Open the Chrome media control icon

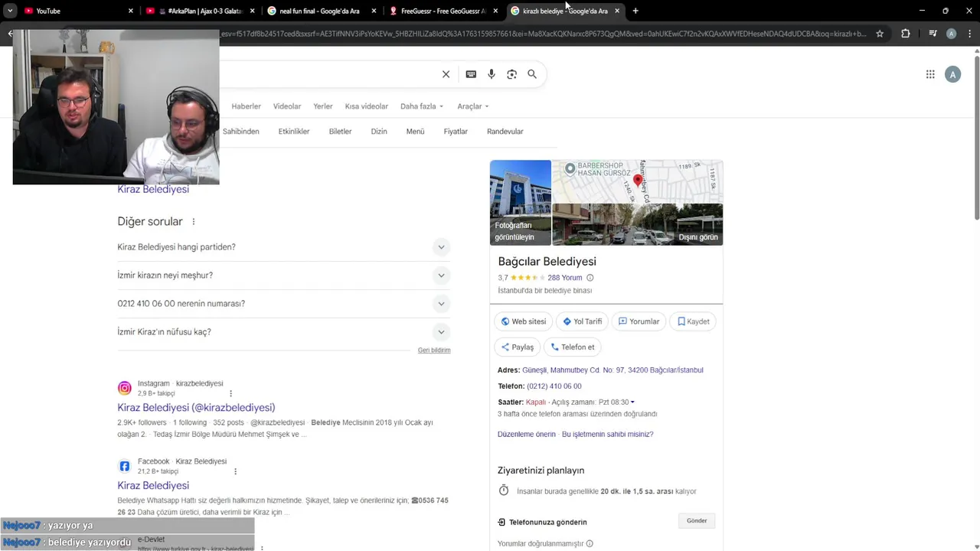(x=933, y=34)
